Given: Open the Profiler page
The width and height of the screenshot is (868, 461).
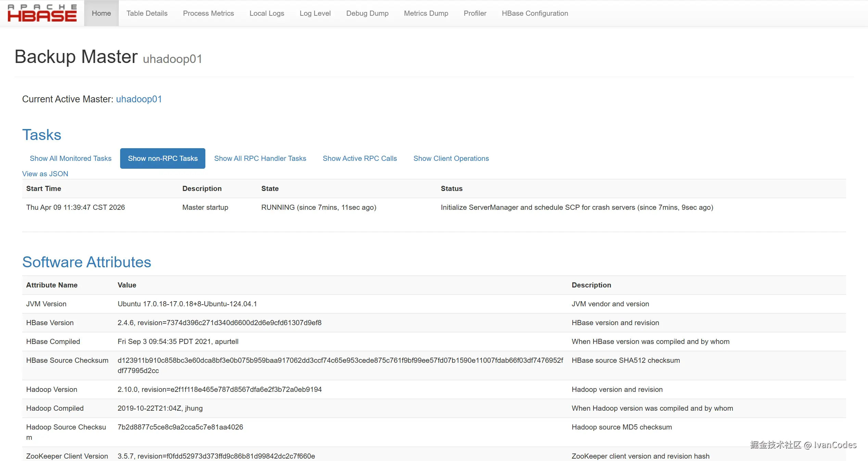Looking at the screenshot, I should coord(475,13).
